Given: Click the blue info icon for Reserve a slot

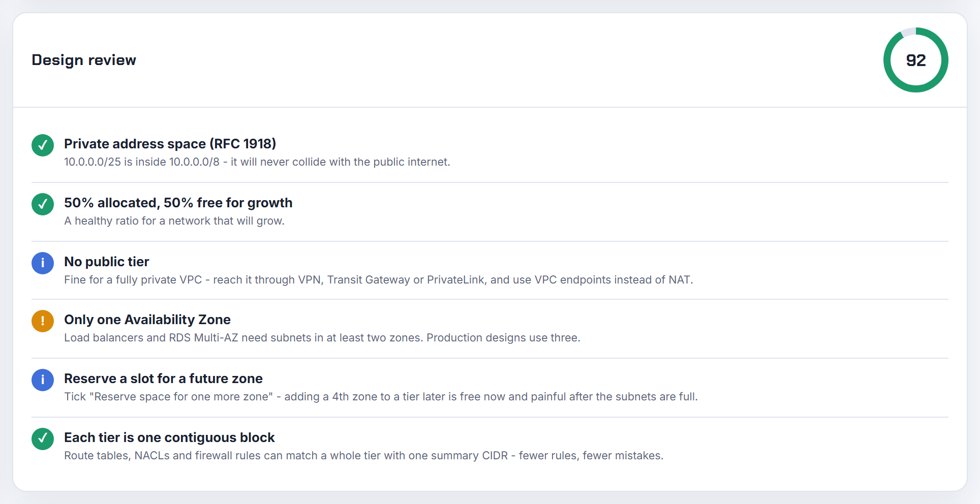Looking at the screenshot, I should [x=43, y=380].
